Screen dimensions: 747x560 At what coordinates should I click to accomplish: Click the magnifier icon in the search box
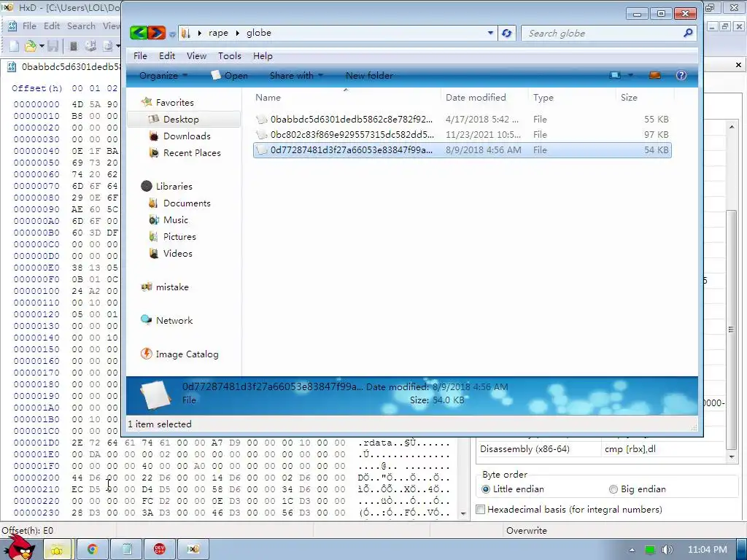click(688, 33)
